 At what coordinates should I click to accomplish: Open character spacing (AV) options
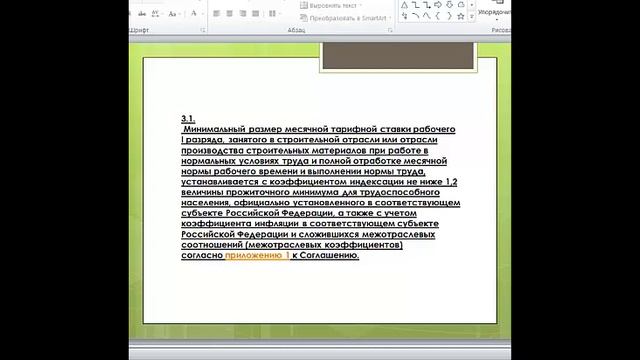[x=156, y=14]
